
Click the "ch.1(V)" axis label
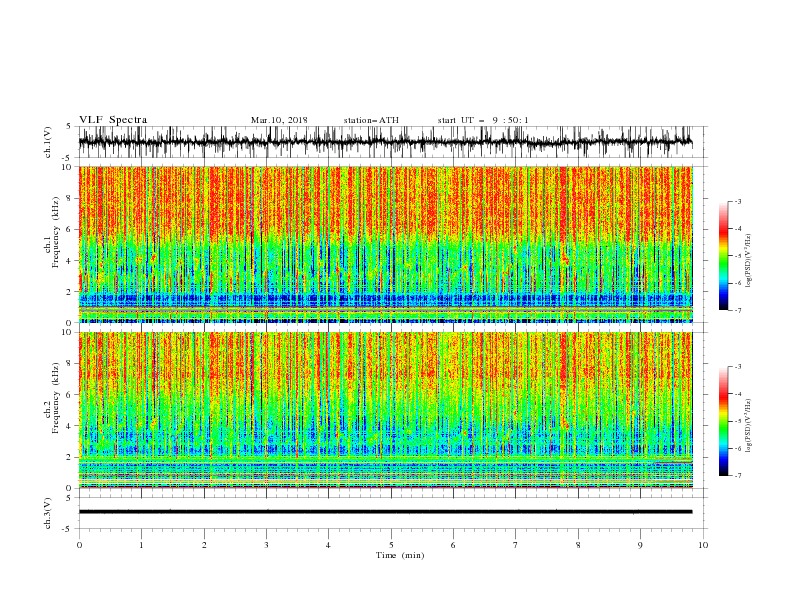click(48, 142)
